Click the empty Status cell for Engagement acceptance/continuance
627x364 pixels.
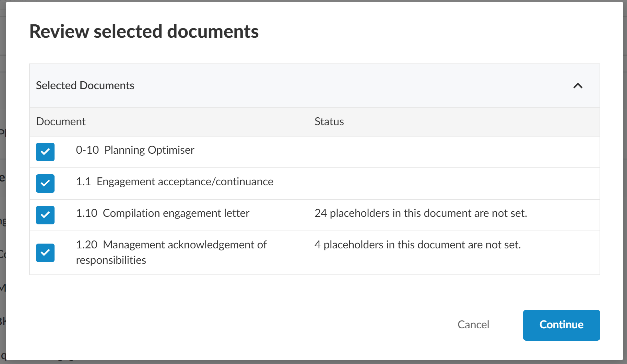click(446, 184)
